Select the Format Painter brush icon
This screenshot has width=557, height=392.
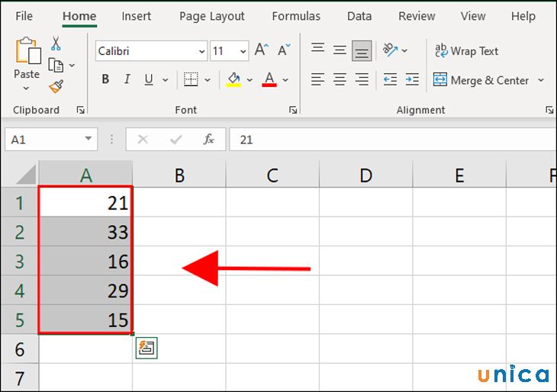coord(56,85)
